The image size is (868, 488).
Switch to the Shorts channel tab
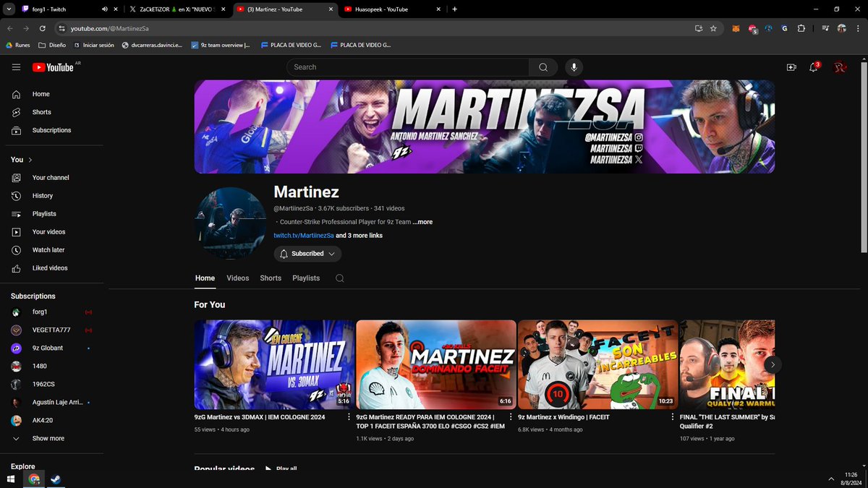[x=271, y=278]
